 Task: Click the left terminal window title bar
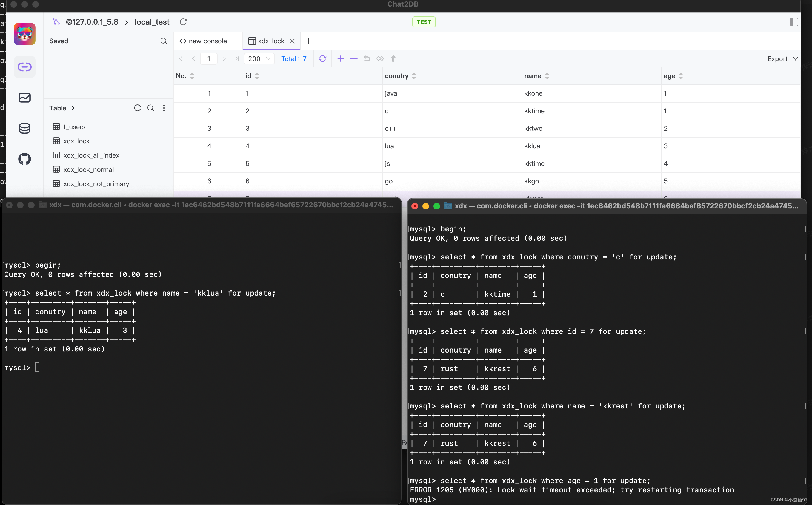pos(202,205)
